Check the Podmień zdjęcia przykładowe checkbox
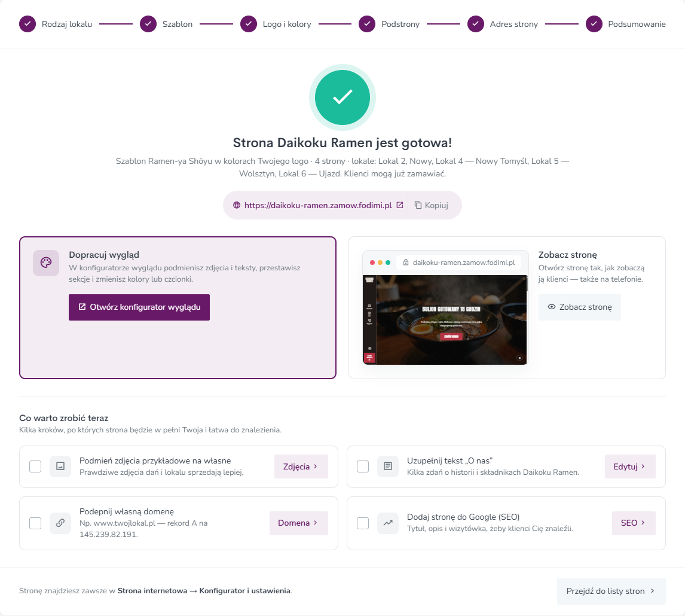685x616 pixels. (x=35, y=466)
